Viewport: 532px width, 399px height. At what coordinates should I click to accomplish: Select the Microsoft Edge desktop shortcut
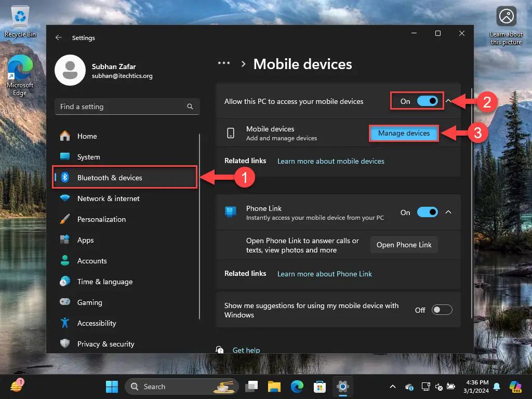tap(20, 75)
